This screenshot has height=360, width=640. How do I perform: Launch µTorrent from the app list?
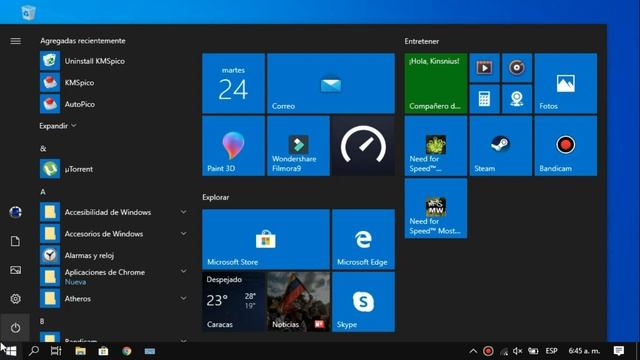[x=113, y=169]
